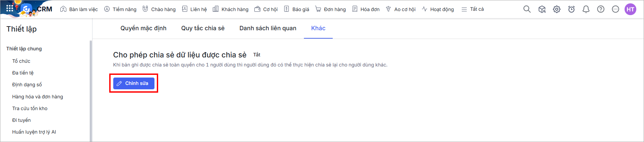Viewport: 644px width, 142px height.
Task: Open the Tiềm năng module
Action: [120, 9]
